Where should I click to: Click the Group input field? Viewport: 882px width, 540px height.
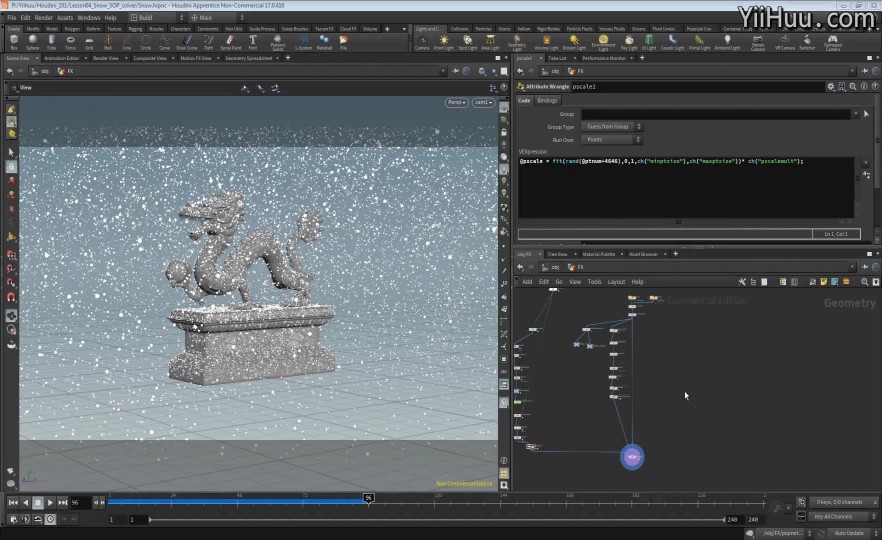pyautogui.click(x=716, y=114)
